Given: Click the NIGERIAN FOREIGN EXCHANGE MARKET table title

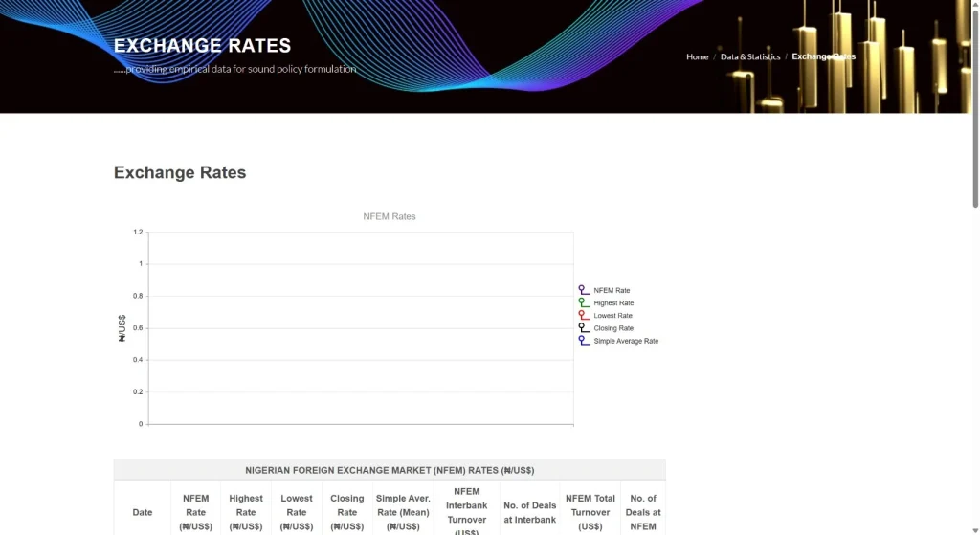Looking at the screenshot, I should [390, 470].
